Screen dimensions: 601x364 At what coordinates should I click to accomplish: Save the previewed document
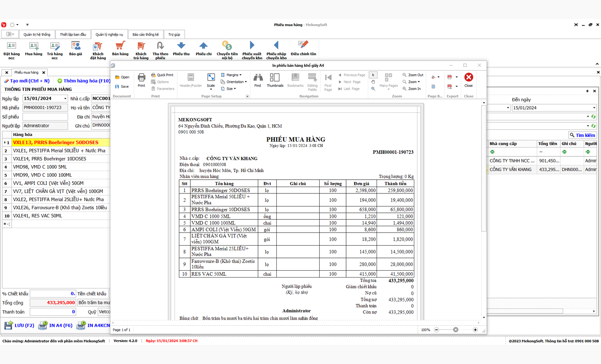[x=122, y=86]
